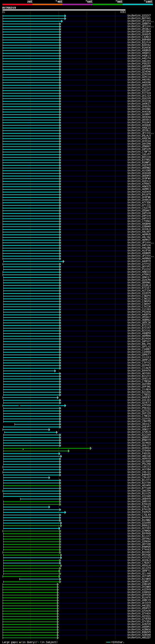Click the white query length ruler bar
Screen dimensions: 155x644
coord(64,10)
